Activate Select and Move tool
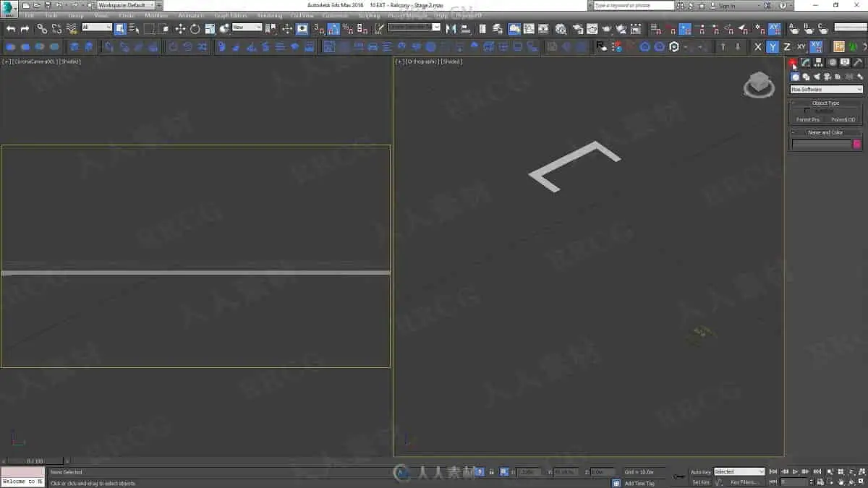Screen dimensions: 868x488 coord(180,29)
